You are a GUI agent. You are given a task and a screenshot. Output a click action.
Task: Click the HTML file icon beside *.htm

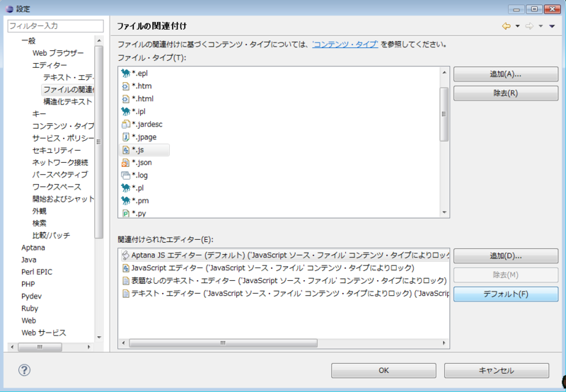[126, 86]
